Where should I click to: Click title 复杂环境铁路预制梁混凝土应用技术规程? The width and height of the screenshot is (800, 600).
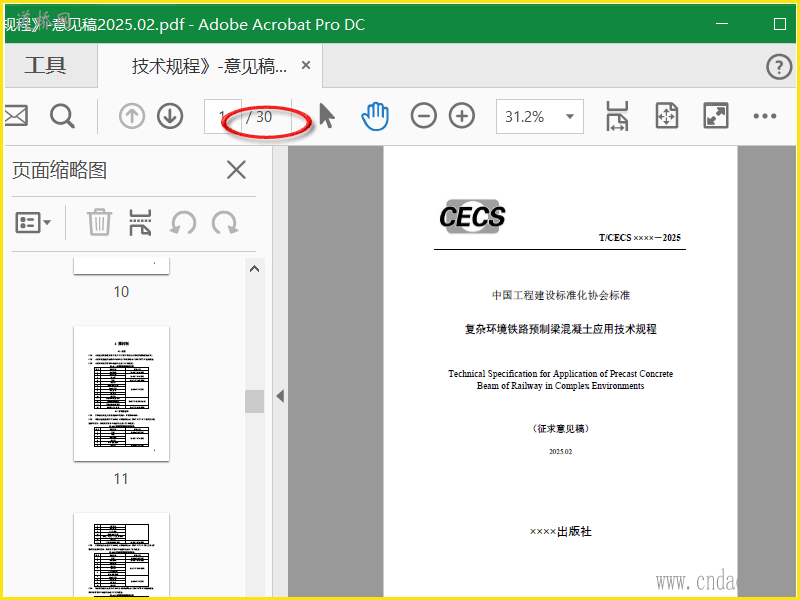(x=560, y=329)
